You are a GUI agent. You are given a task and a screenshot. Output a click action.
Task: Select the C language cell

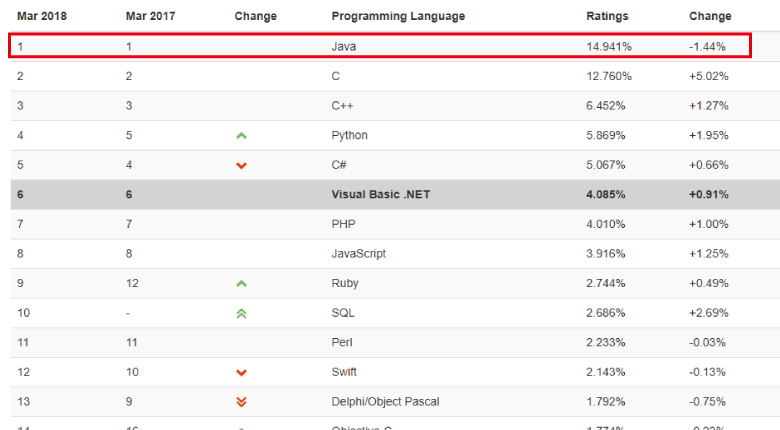pyautogui.click(x=336, y=76)
